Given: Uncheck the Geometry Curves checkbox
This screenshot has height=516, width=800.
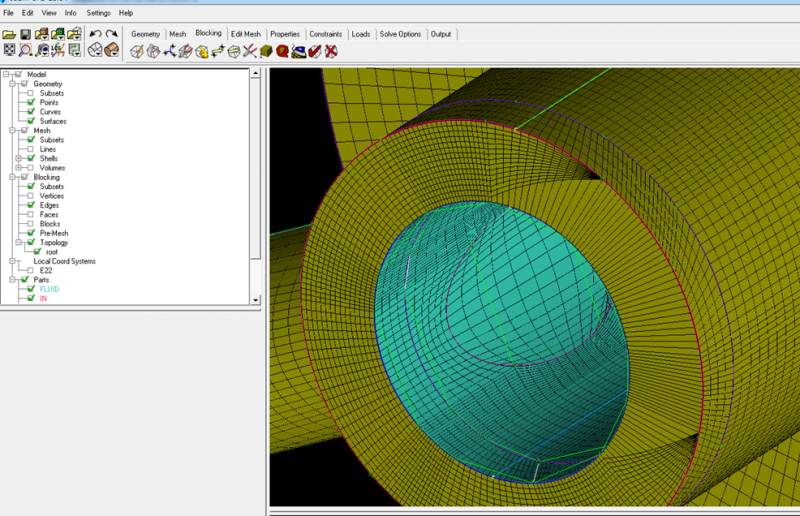Looking at the screenshot, I should click(x=31, y=112).
